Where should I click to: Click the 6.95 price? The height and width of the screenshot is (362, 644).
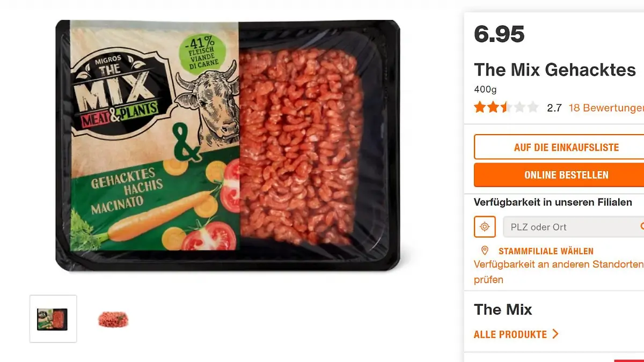click(x=499, y=35)
